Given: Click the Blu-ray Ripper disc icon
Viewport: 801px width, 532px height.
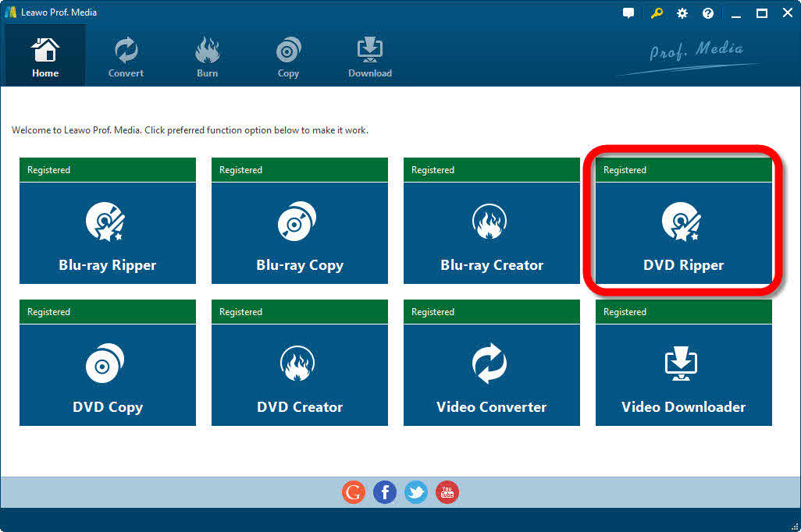Looking at the screenshot, I should (105, 222).
